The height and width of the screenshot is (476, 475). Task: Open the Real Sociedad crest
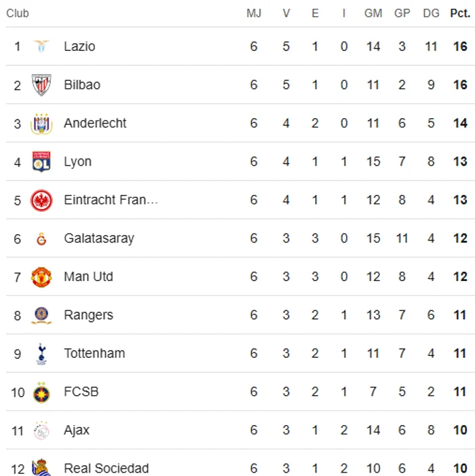point(41,467)
